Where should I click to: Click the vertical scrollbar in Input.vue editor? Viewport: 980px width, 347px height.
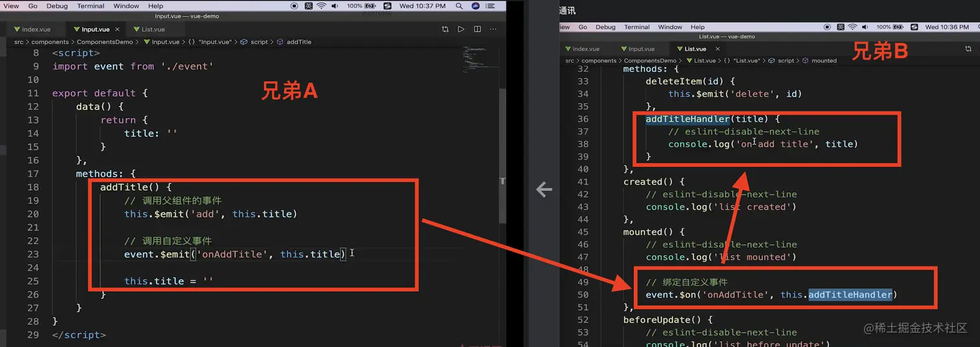(502, 155)
